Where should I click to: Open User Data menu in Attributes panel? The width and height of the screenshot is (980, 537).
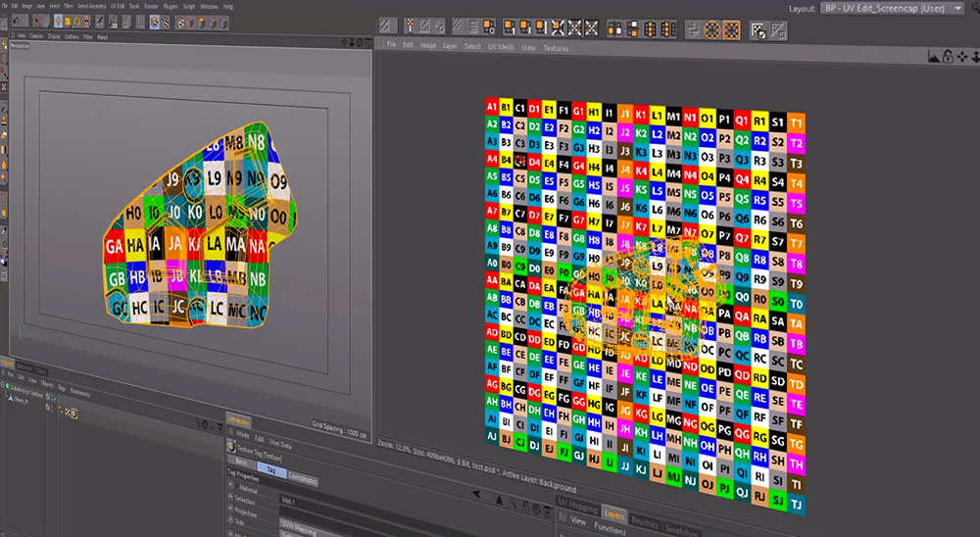coord(280,445)
